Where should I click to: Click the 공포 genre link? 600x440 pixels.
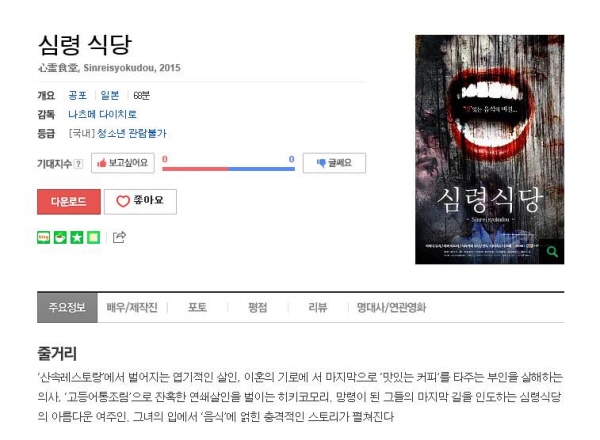78,95
